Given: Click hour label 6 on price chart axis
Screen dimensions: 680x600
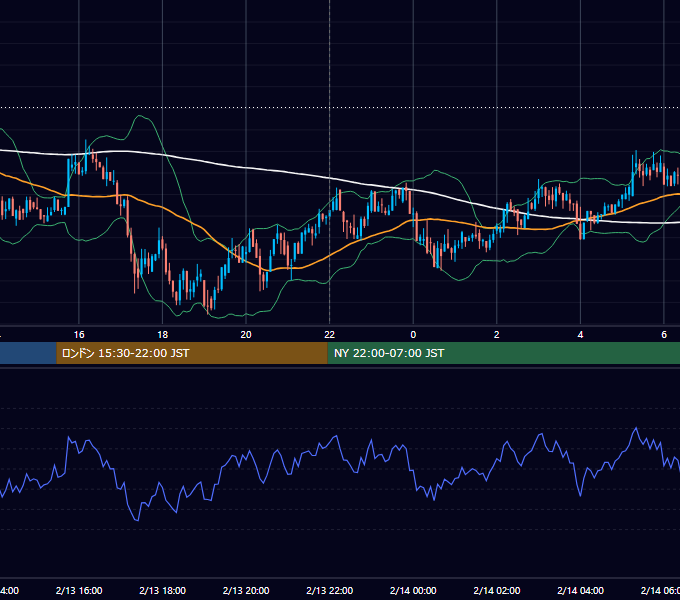Looking at the screenshot, I should pyautogui.click(x=664, y=335).
